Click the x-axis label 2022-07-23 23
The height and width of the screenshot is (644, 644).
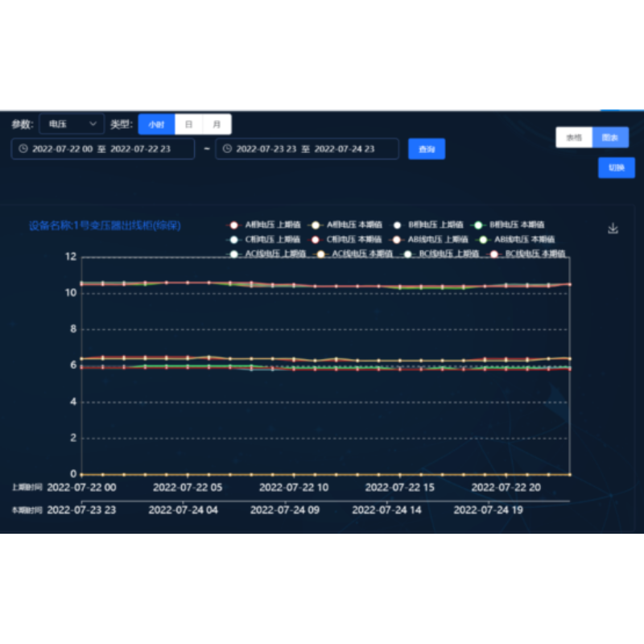[x=81, y=510]
